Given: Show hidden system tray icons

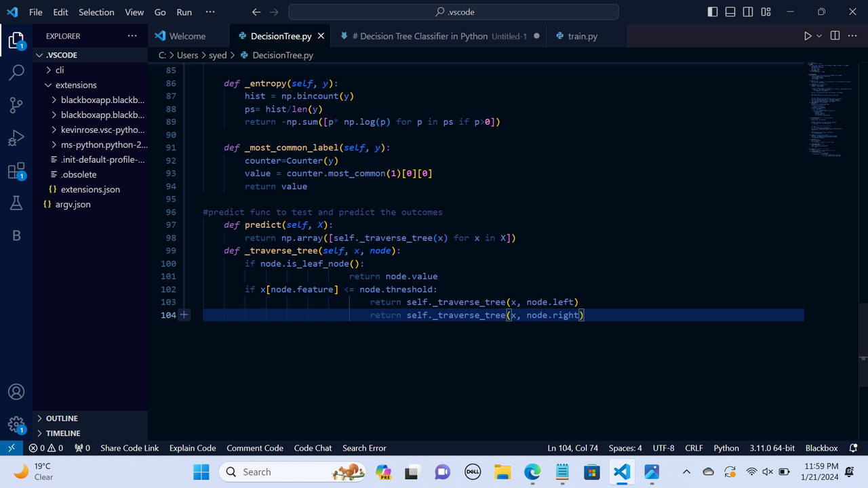Looking at the screenshot, I should (x=686, y=472).
